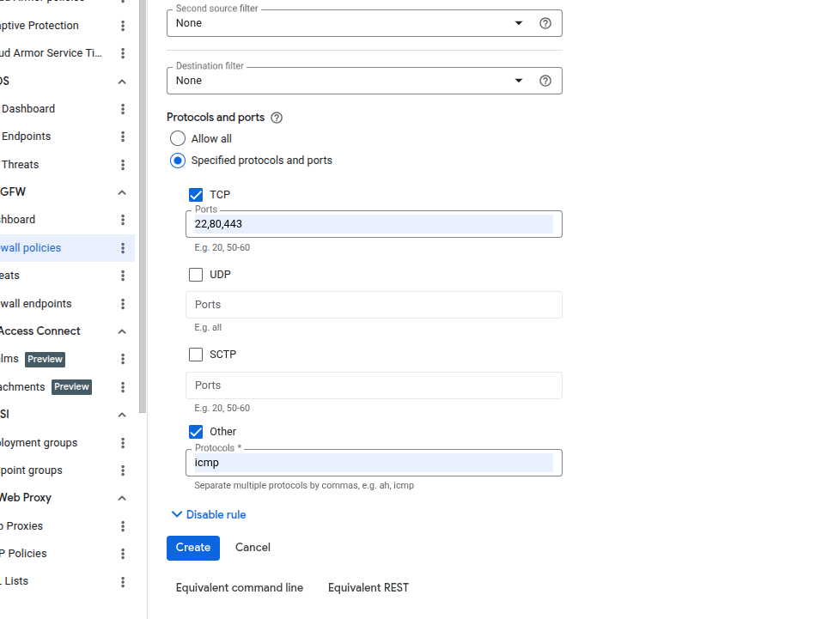Open three-dot menu next to attachments Preview
The width and height of the screenshot is (840, 619).
[123, 386]
